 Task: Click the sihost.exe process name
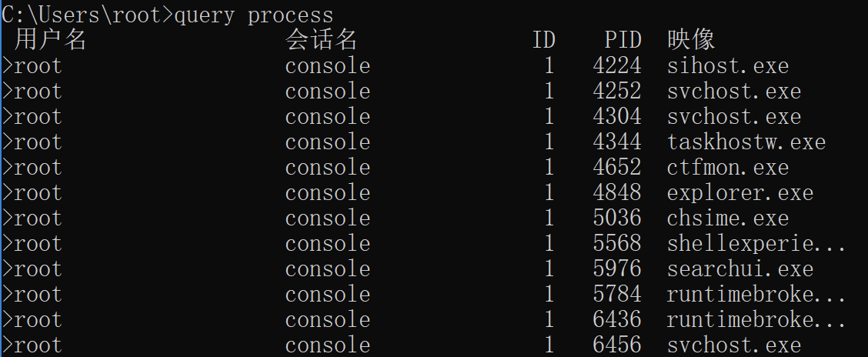click(727, 66)
